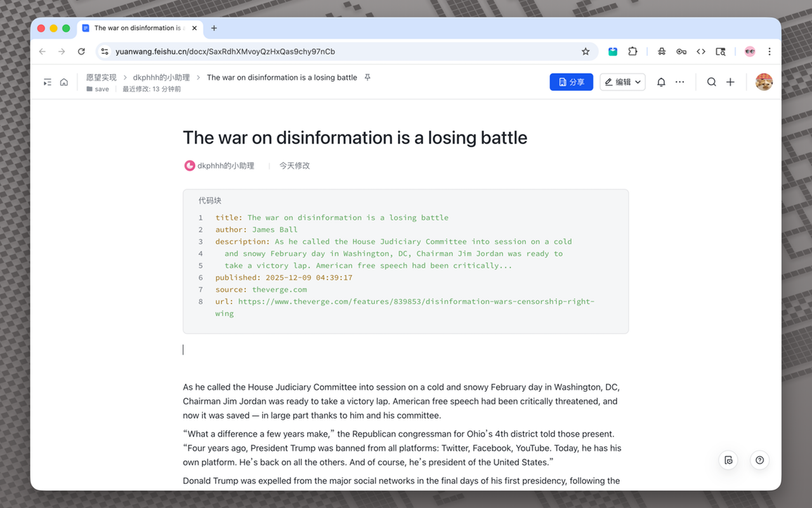Viewport: 812px width, 508px height.
Task: Go back in the browser
Action: coord(43,51)
